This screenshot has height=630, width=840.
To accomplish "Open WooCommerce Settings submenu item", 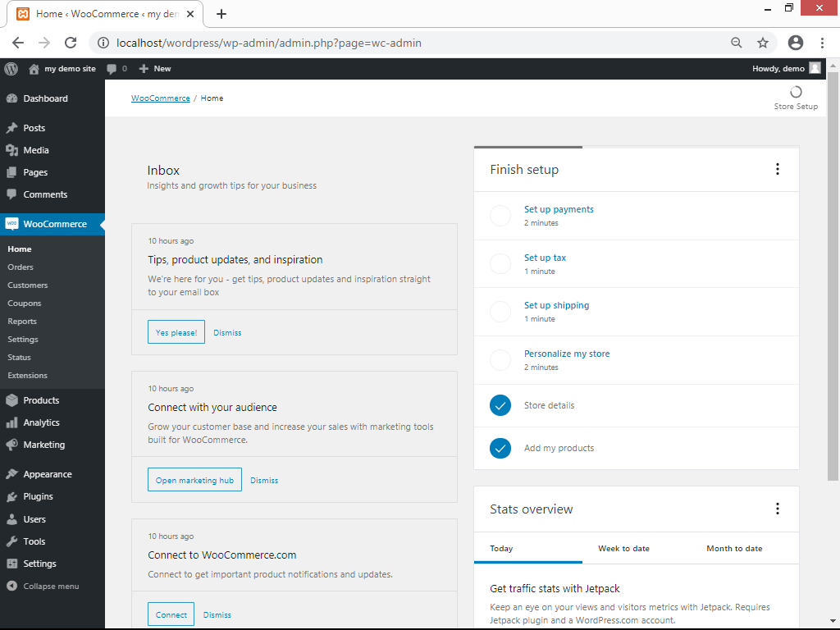I will point(23,339).
